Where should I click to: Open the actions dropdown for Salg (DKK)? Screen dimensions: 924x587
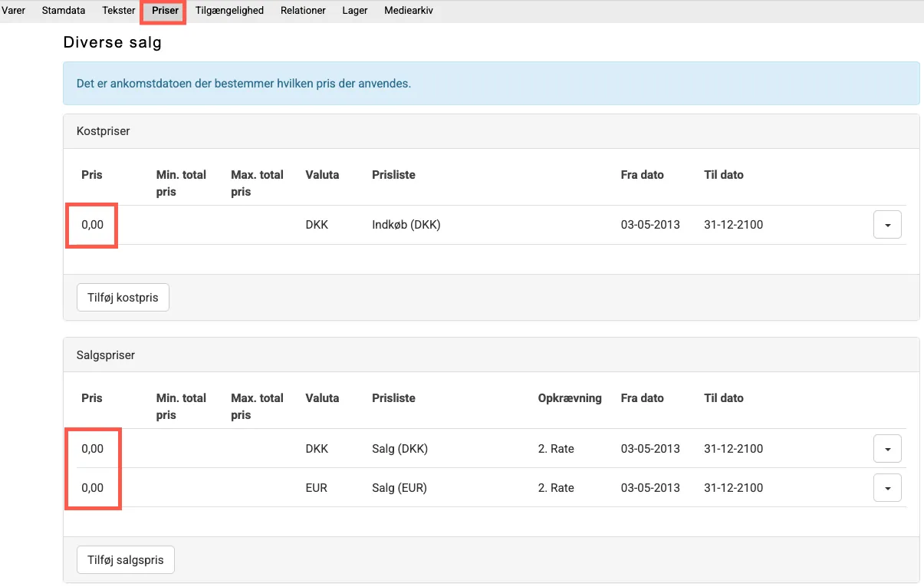point(887,449)
